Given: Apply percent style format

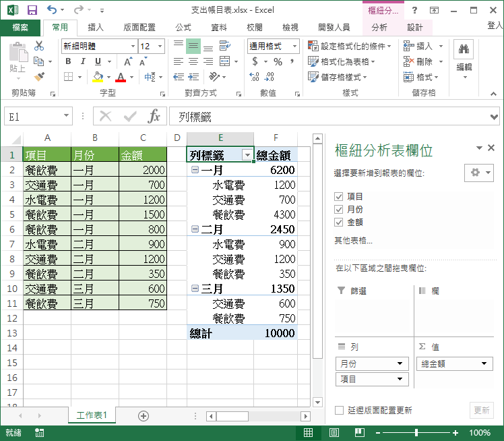Looking at the screenshot, I should pyautogui.click(x=278, y=61).
